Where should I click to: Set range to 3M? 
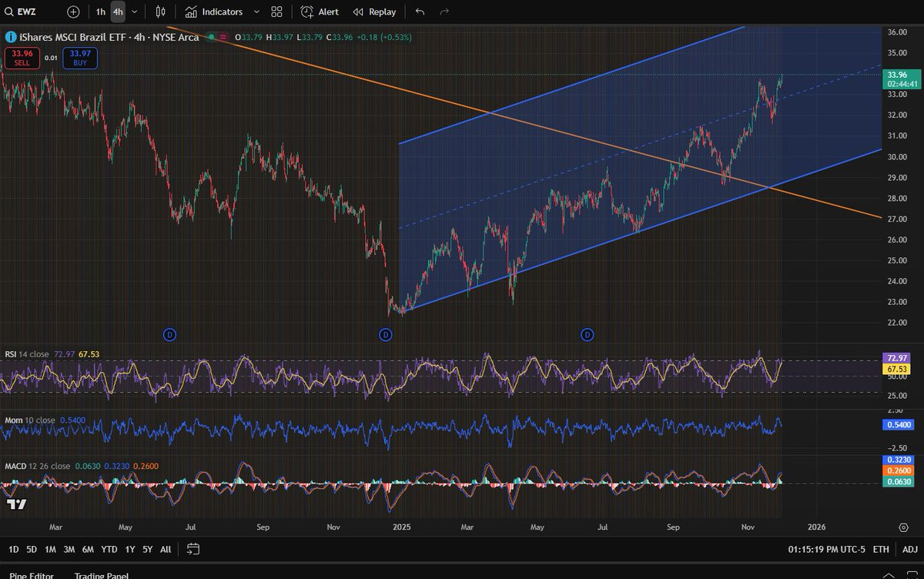(69, 549)
